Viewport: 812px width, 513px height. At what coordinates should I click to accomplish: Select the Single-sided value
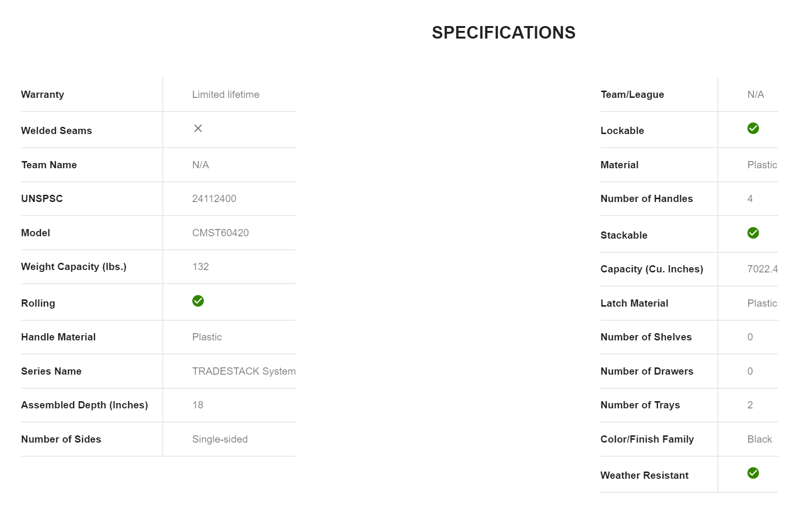click(x=220, y=439)
